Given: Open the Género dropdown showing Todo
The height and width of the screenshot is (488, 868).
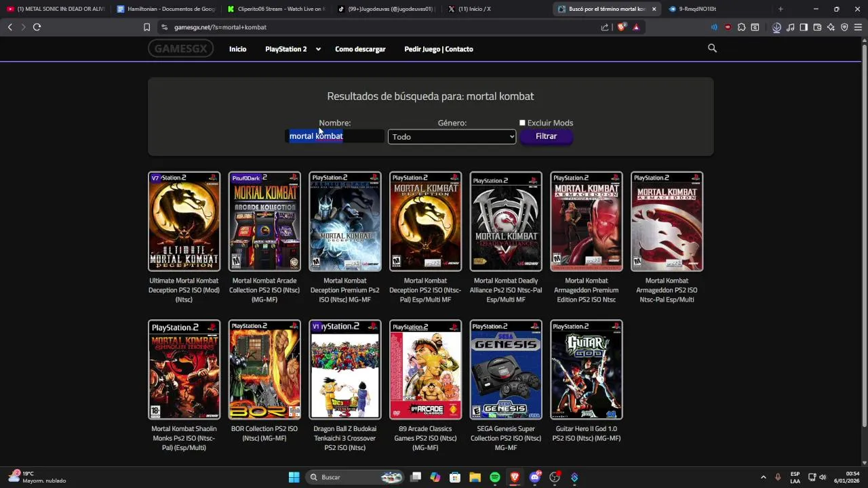Looking at the screenshot, I should tap(452, 137).
